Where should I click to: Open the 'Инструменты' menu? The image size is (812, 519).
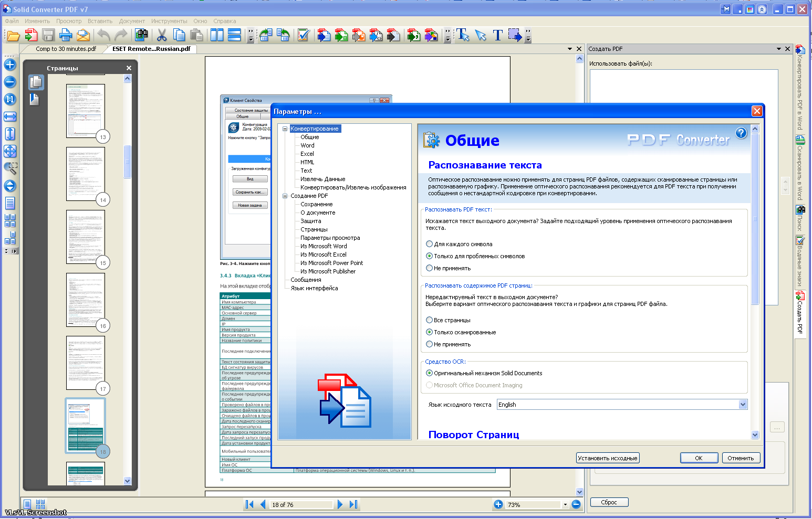pyautogui.click(x=169, y=21)
